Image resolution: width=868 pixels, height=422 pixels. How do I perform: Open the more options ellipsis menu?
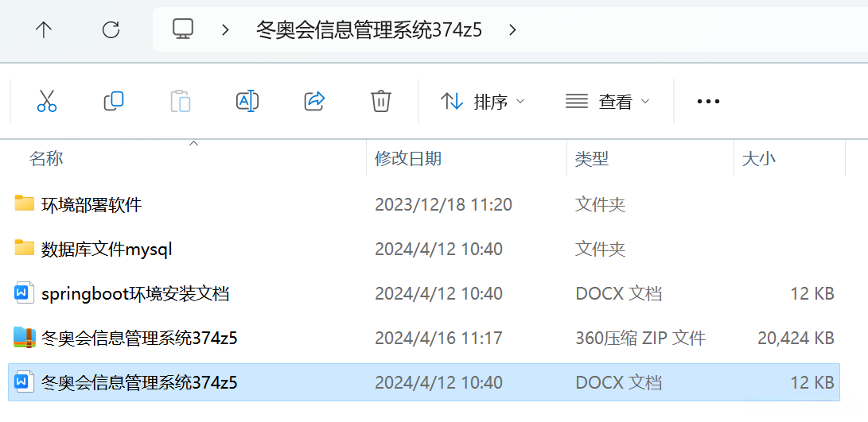pyautogui.click(x=708, y=102)
